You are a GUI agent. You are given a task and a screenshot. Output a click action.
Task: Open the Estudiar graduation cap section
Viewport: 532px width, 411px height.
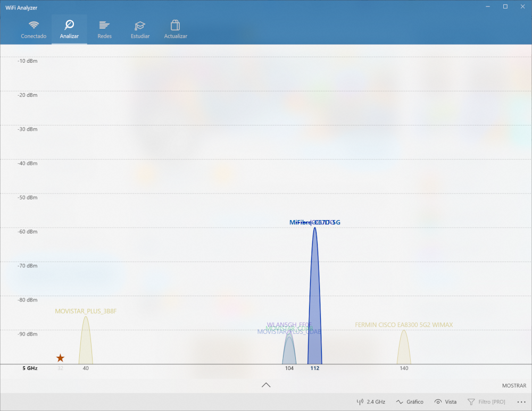tap(140, 30)
